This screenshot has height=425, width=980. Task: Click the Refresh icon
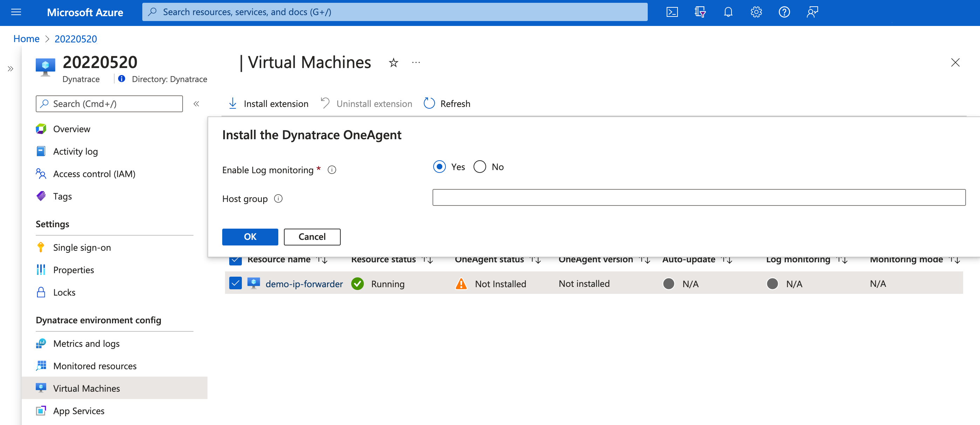coord(429,102)
